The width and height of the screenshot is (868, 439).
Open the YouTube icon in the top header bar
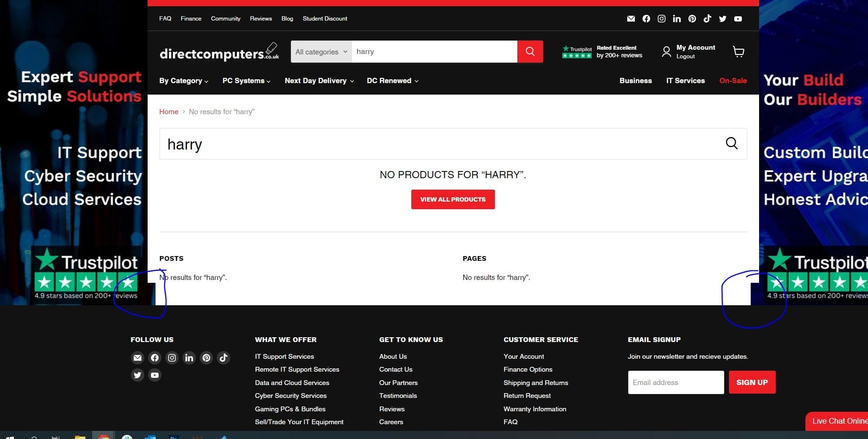click(738, 19)
